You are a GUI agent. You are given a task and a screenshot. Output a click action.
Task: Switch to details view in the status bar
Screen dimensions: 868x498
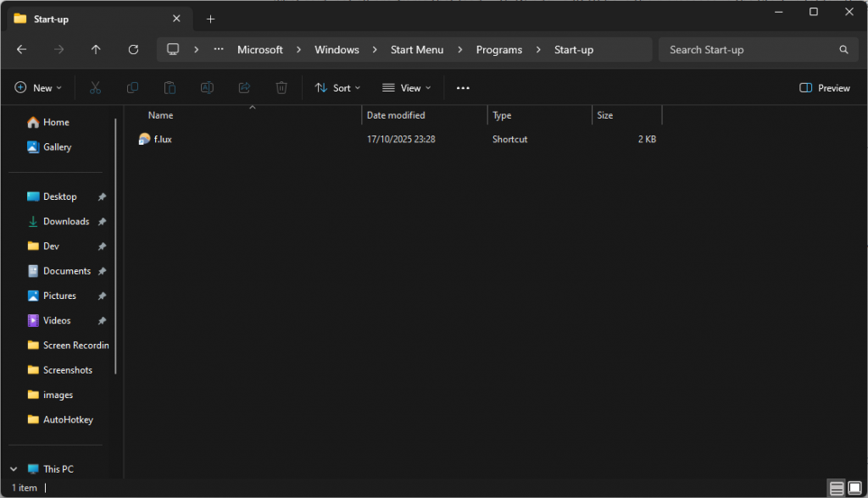pyautogui.click(x=836, y=488)
